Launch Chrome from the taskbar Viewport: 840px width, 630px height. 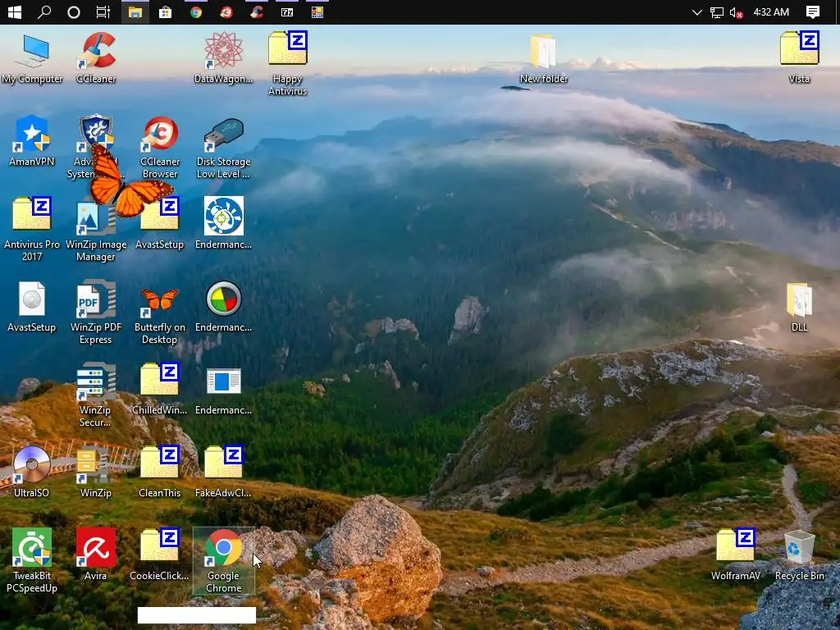(196, 11)
